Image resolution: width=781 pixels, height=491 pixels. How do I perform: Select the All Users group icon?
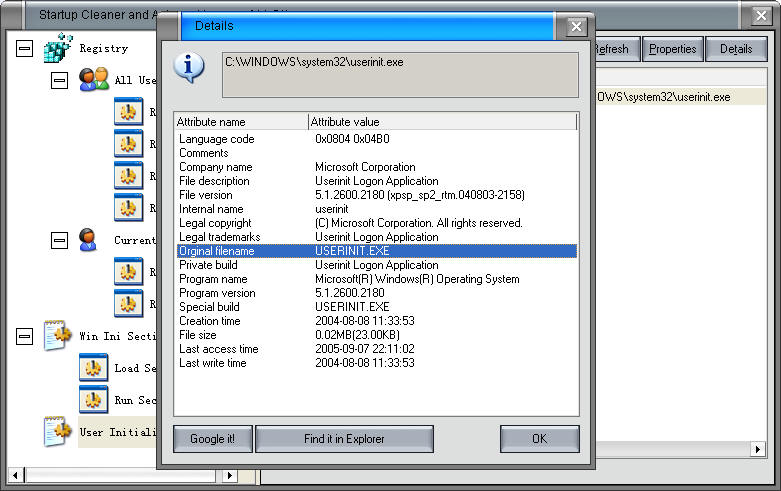(x=94, y=80)
